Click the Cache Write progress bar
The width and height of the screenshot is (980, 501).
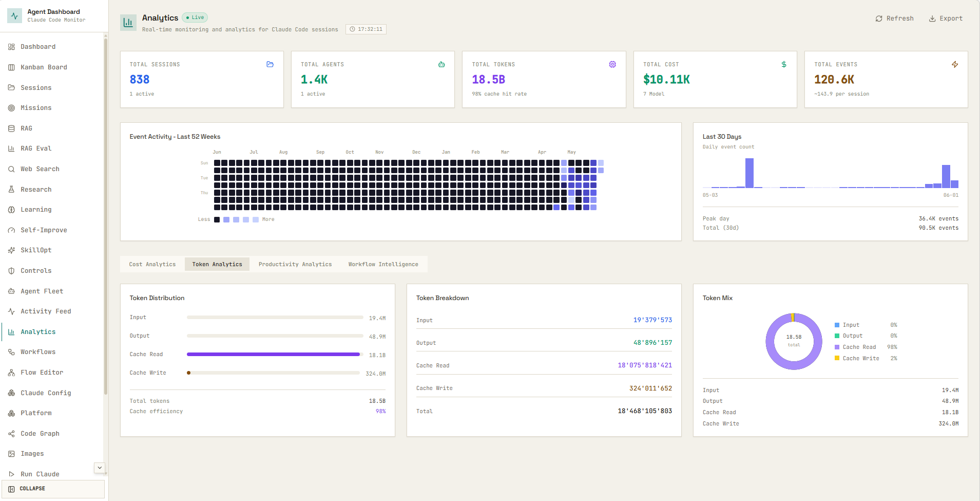tap(273, 373)
